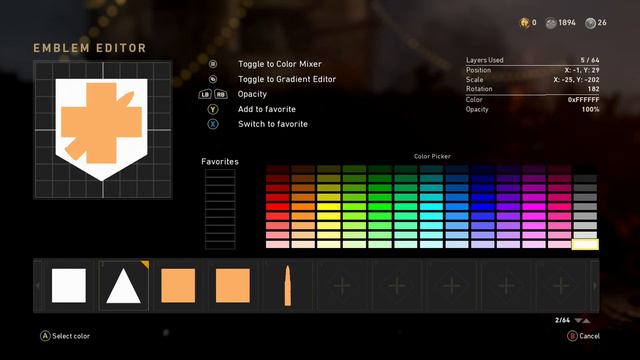Click Toggle to Color Mixer label
Viewport: 640px width, 360px height.
tap(280, 64)
